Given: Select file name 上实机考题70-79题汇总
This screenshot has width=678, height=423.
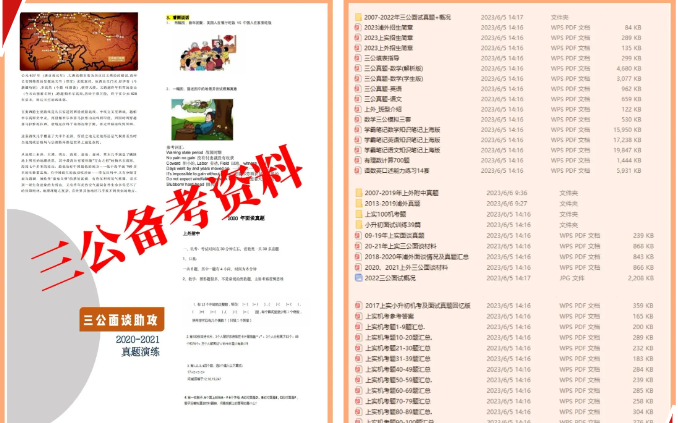Looking at the screenshot, I should [398, 401].
